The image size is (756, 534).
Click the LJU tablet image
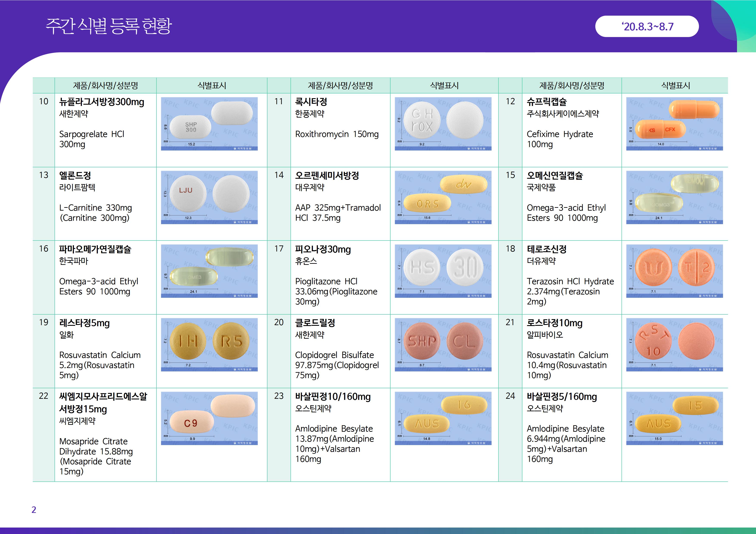209,197
